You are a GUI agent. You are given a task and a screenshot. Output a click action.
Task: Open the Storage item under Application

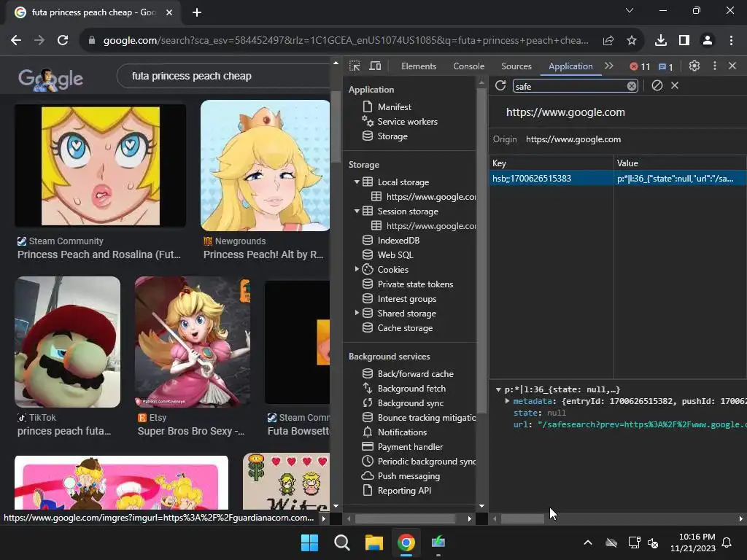(392, 136)
